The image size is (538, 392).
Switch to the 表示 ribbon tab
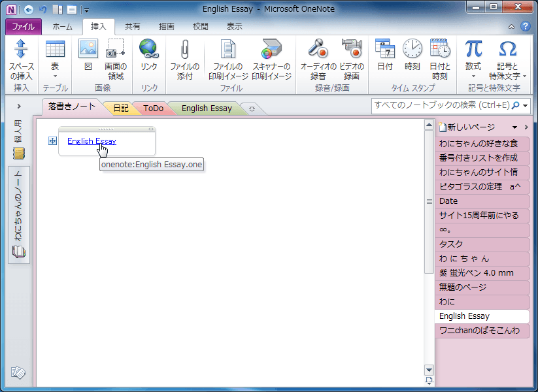[x=234, y=26]
